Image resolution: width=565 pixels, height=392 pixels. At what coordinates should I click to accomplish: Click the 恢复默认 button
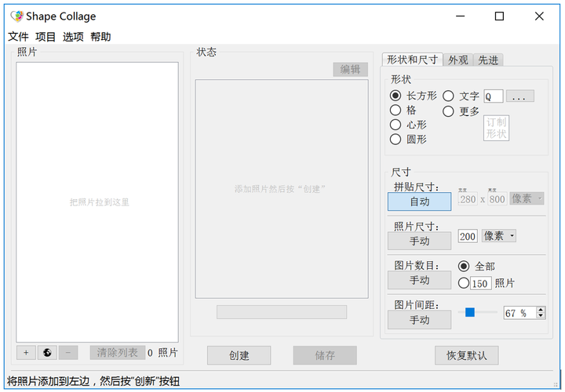[467, 356]
